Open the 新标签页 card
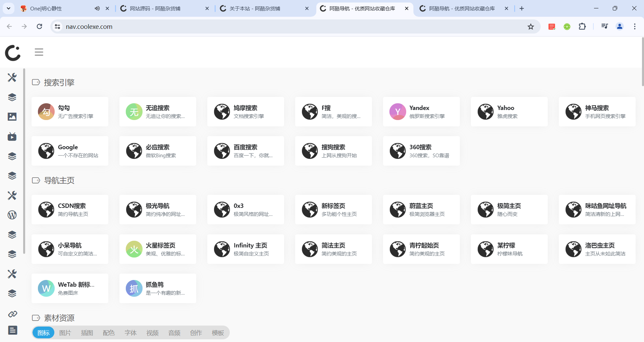The width and height of the screenshot is (644, 342). click(333, 210)
